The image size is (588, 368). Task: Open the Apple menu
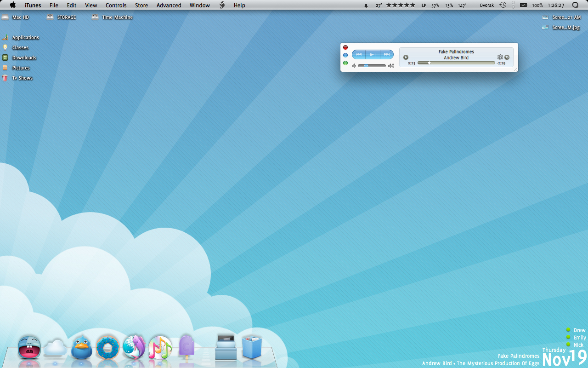point(13,5)
